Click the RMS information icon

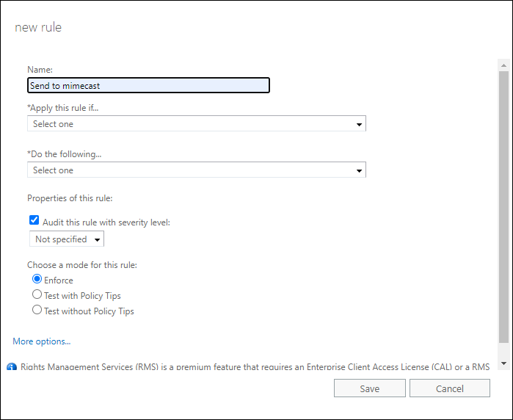(12, 366)
